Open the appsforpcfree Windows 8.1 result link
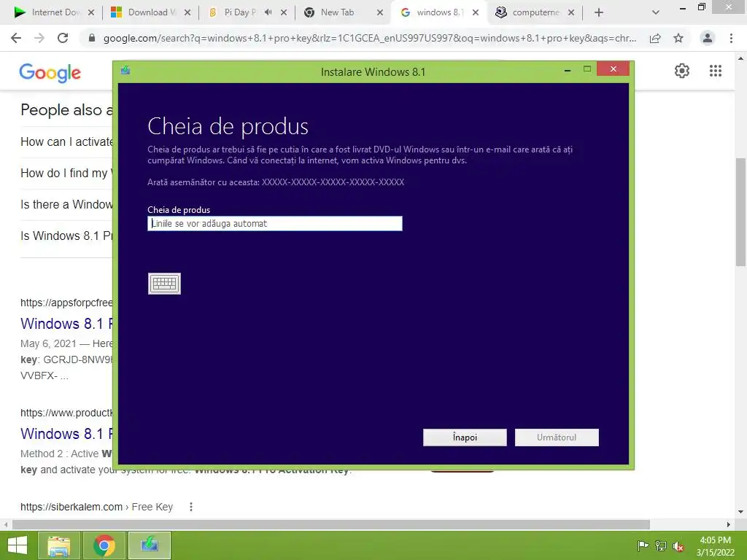The height and width of the screenshot is (560, 747). [66, 324]
